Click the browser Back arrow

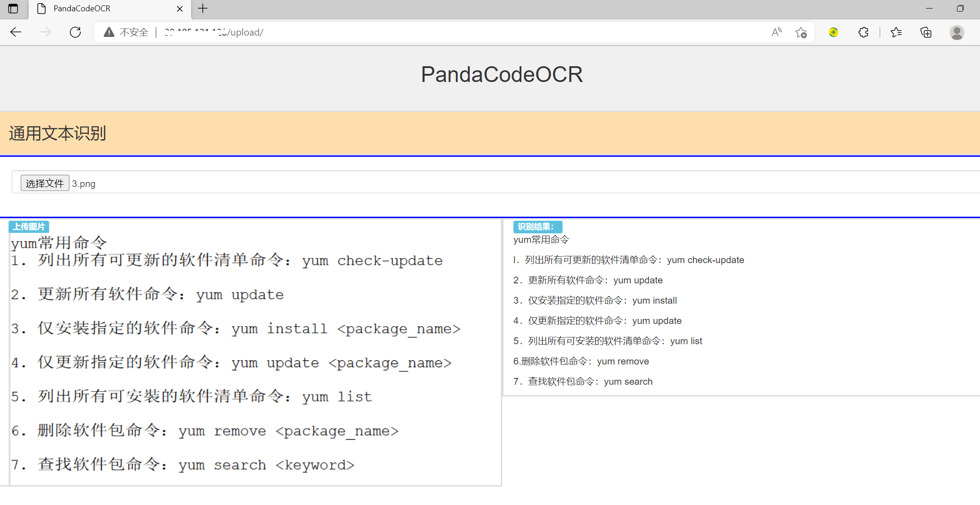pos(16,32)
